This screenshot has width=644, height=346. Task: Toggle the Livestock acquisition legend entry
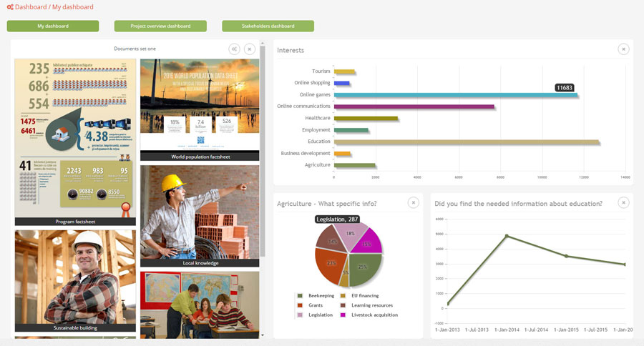tap(374, 315)
